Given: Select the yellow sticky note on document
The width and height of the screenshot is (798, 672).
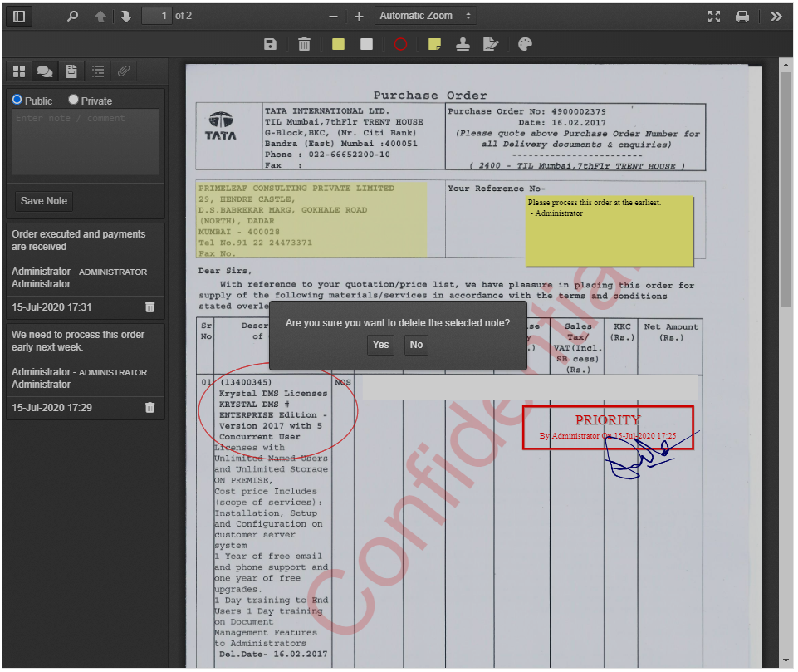Looking at the screenshot, I should point(610,231).
